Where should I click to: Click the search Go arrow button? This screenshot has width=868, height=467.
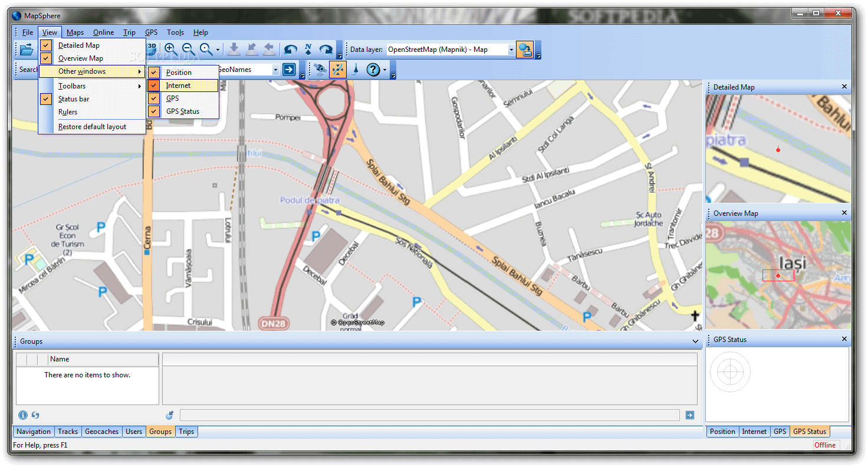pos(289,70)
